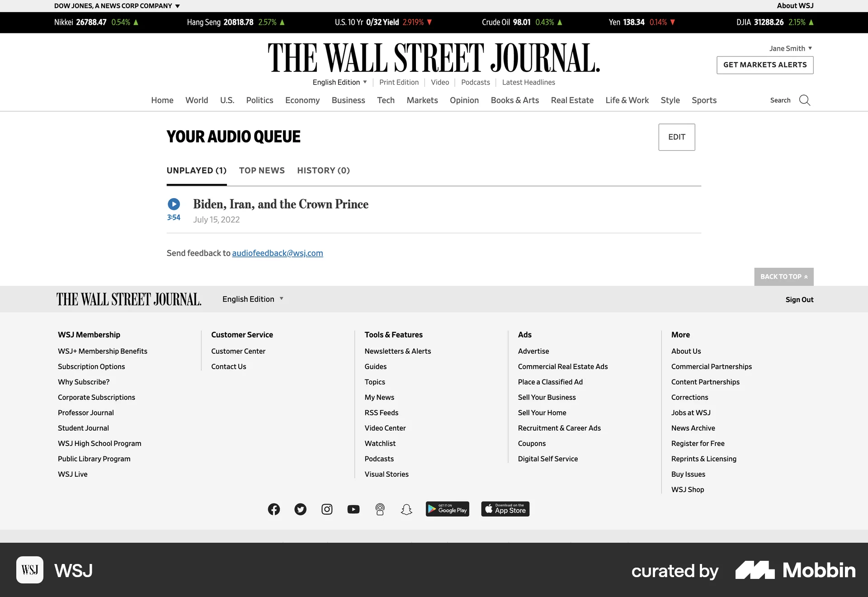The image size is (868, 597).
Task: Click BACK TO TOP
Action: (783, 276)
